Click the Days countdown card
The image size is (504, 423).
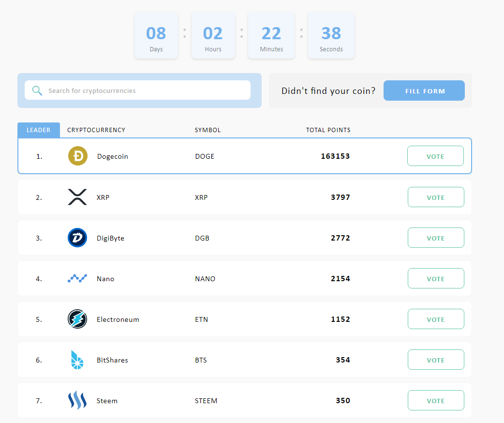(x=156, y=35)
